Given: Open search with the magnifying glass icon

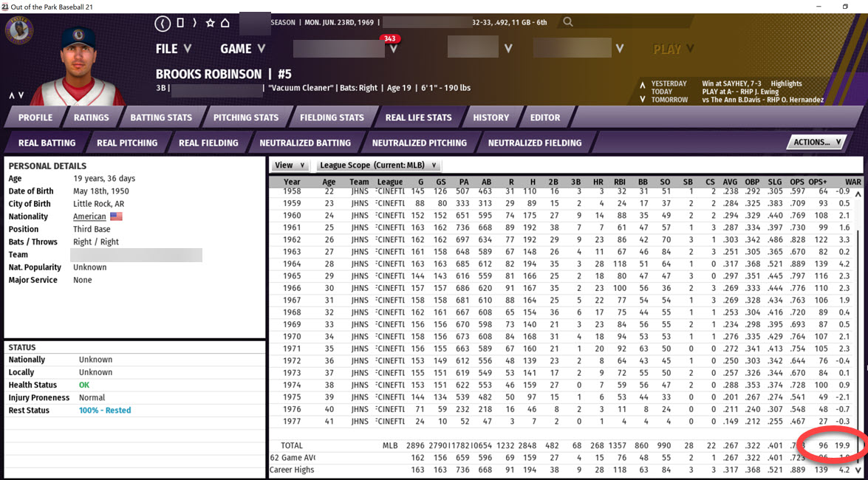Looking at the screenshot, I should tap(567, 22).
